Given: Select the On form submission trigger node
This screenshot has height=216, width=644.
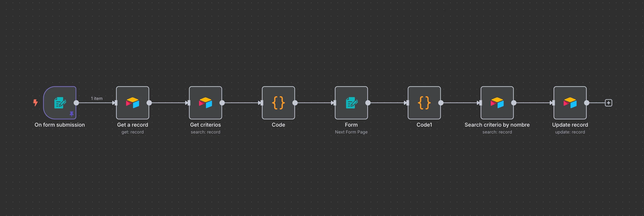Looking at the screenshot, I should 60,103.
